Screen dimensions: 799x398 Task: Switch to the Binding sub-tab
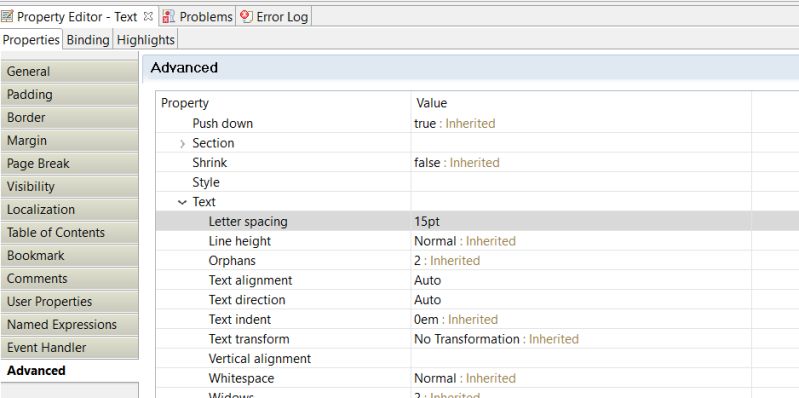[88, 40]
